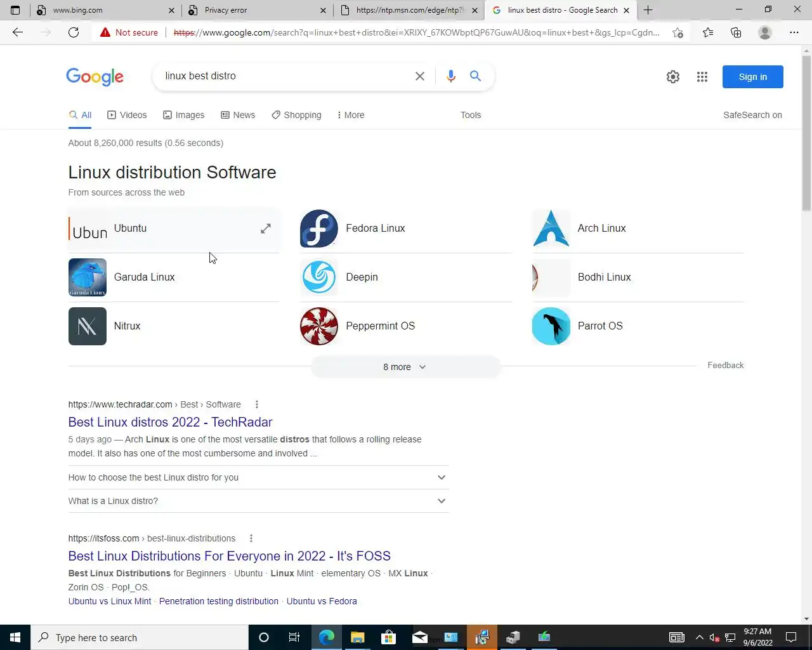Open Cortana circle on taskbar
Viewport: 812px width, 650px height.
click(x=264, y=637)
